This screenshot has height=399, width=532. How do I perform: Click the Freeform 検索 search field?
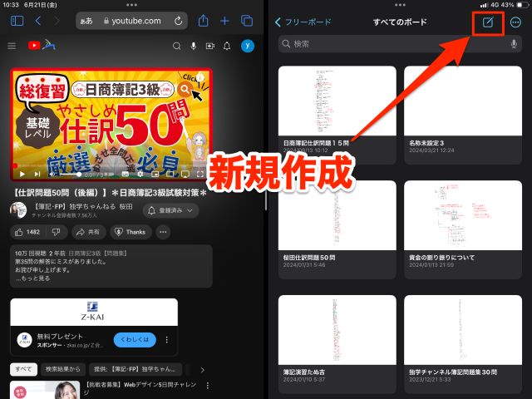coord(400,44)
